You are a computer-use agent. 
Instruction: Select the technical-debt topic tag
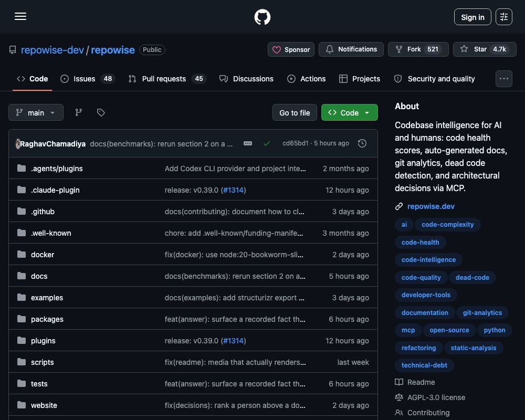coord(424,365)
